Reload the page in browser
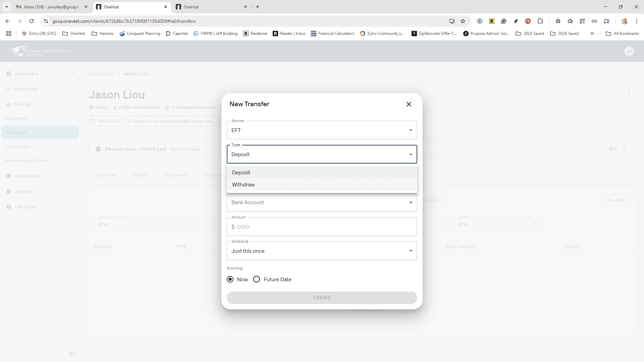644x362 pixels. [32, 21]
